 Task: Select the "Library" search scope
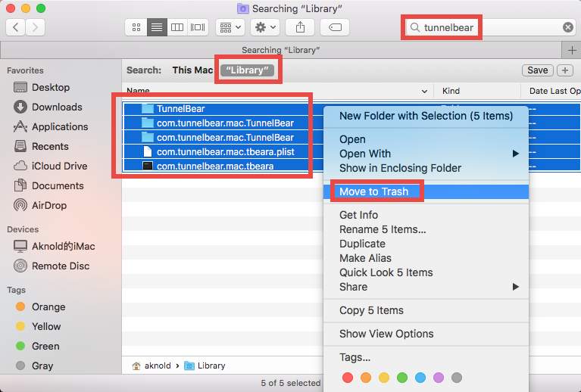pyautogui.click(x=247, y=70)
